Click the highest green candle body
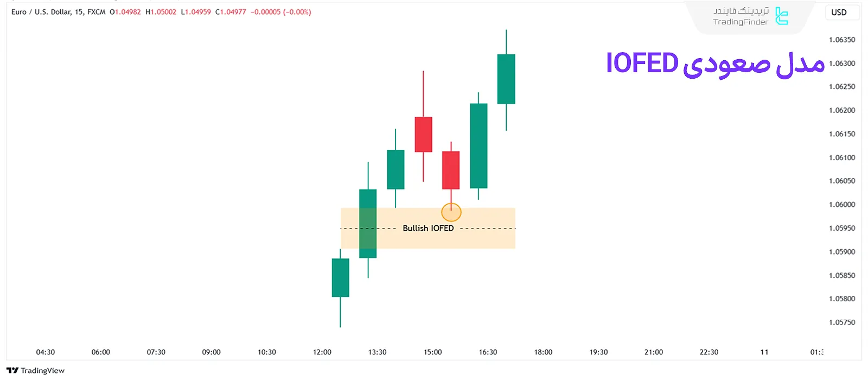This screenshot has width=868, height=380. (x=506, y=79)
